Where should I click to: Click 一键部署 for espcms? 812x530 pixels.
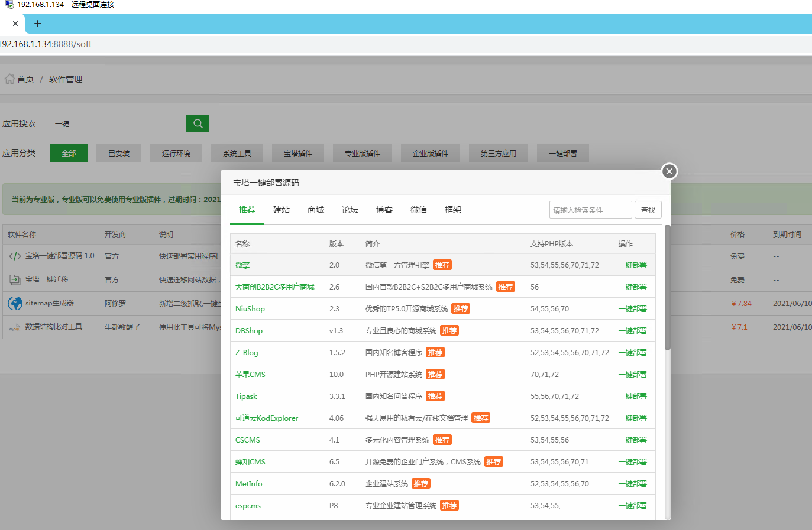pos(633,506)
